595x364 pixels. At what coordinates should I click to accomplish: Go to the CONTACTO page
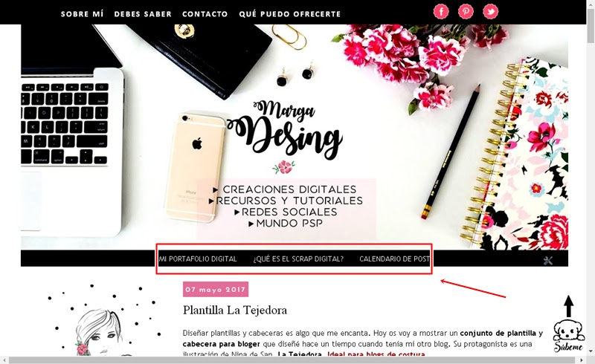coord(205,14)
